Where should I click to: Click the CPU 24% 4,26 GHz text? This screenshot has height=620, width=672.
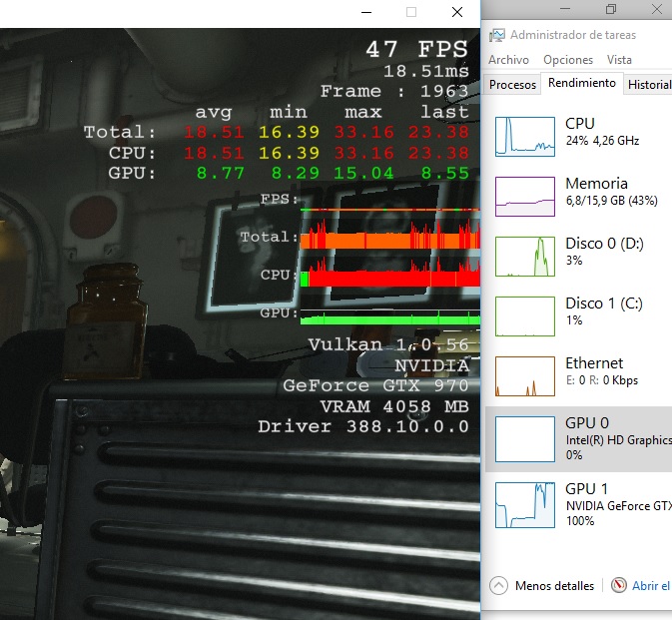tap(602, 141)
